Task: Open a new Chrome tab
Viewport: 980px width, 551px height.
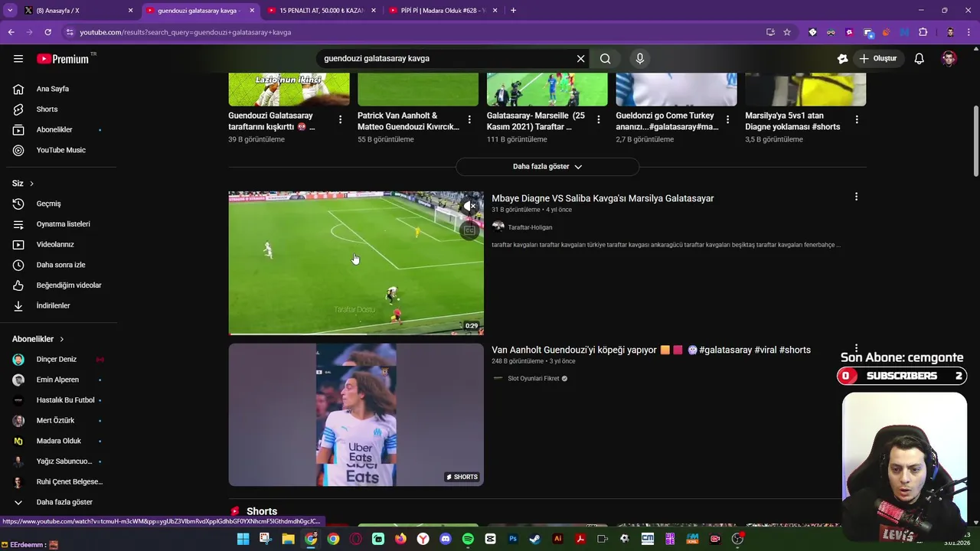Action: click(x=513, y=11)
